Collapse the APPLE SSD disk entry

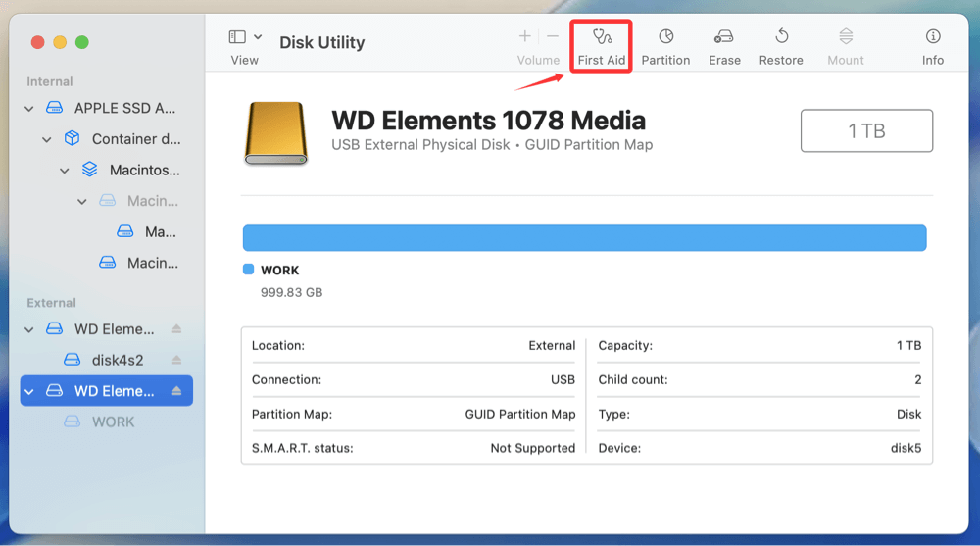click(x=28, y=108)
